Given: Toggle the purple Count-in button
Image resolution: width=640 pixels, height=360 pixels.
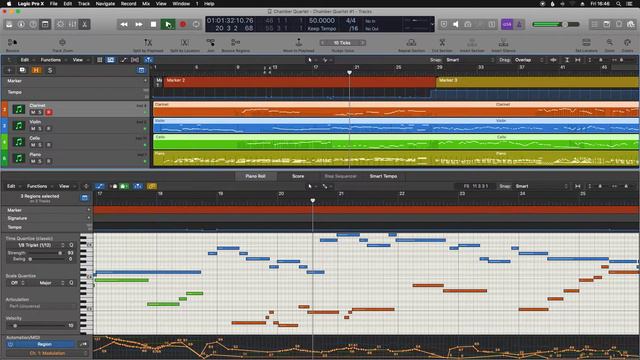Looking at the screenshot, I should pyautogui.click(x=507, y=24).
